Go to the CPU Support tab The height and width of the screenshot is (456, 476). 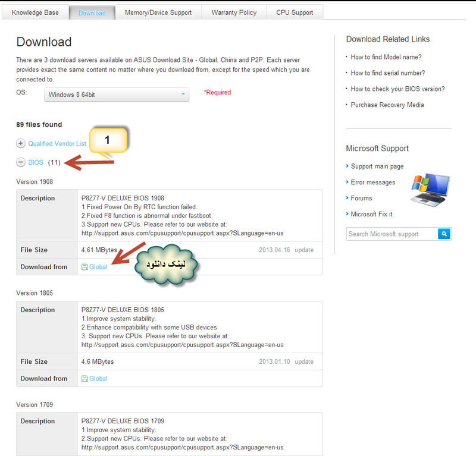click(295, 12)
